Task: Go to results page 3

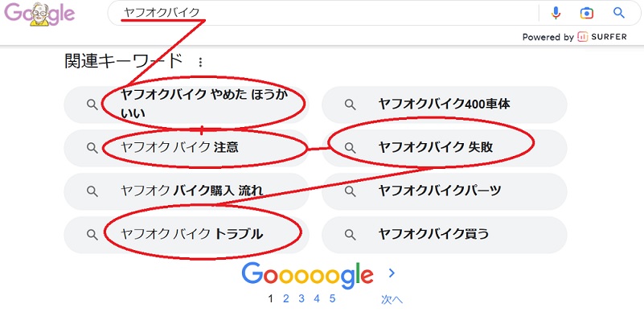Action: tap(301, 298)
